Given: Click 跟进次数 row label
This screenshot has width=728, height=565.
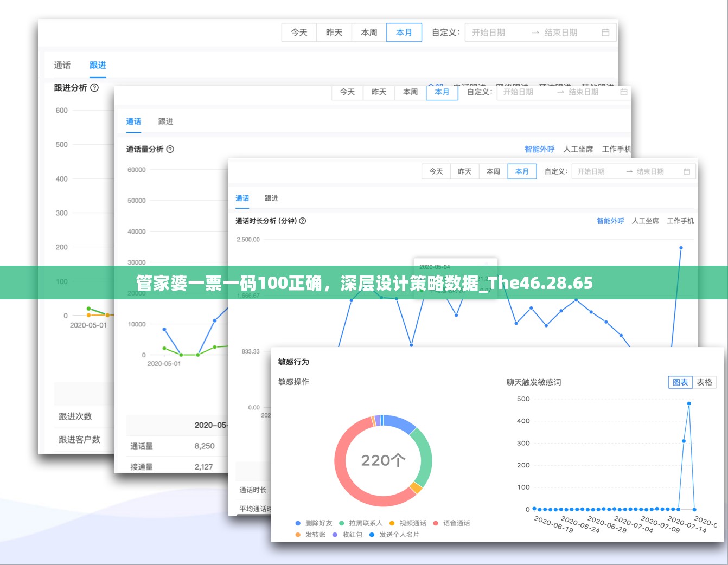Looking at the screenshot, I should (x=75, y=416).
